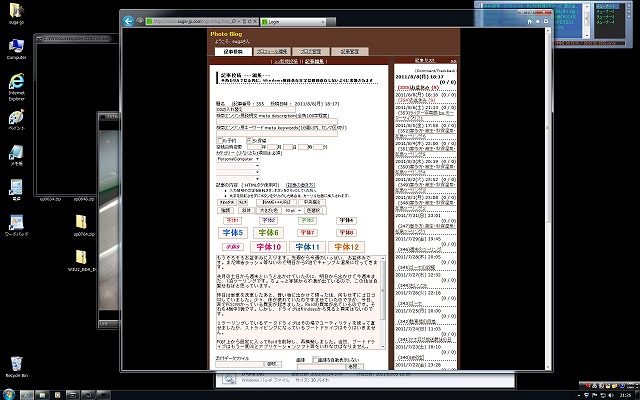Viewport: 640px width, 400px height.
Task: Open the Notepad desktop shortcut
Action: [x=16, y=155]
